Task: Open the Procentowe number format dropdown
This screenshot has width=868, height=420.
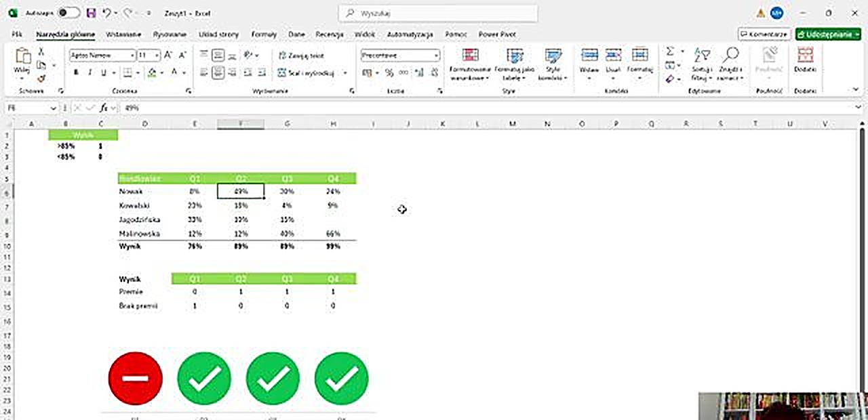Action: pos(436,55)
